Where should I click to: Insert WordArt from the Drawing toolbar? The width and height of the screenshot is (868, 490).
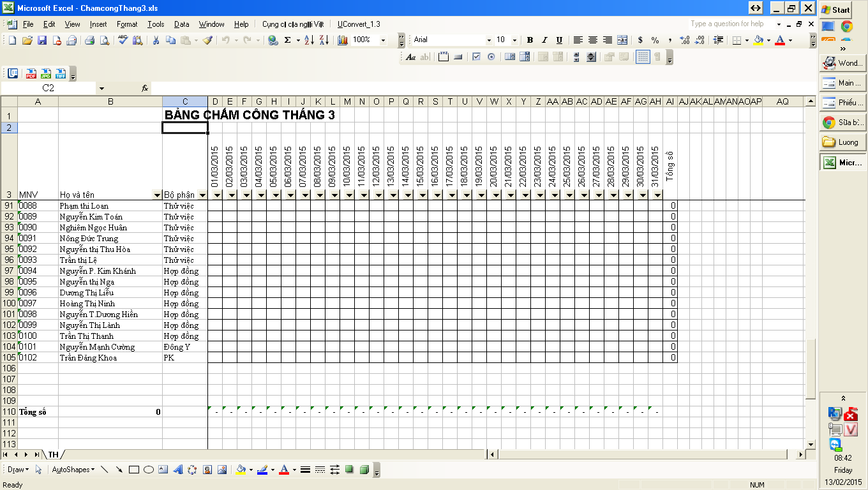tap(177, 470)
